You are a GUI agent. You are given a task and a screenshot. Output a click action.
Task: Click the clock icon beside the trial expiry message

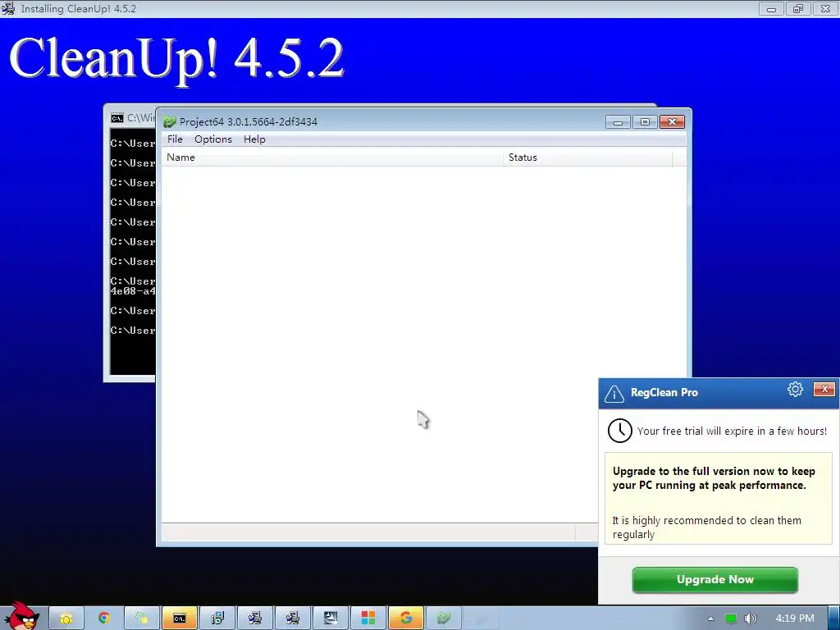point(620,431)
